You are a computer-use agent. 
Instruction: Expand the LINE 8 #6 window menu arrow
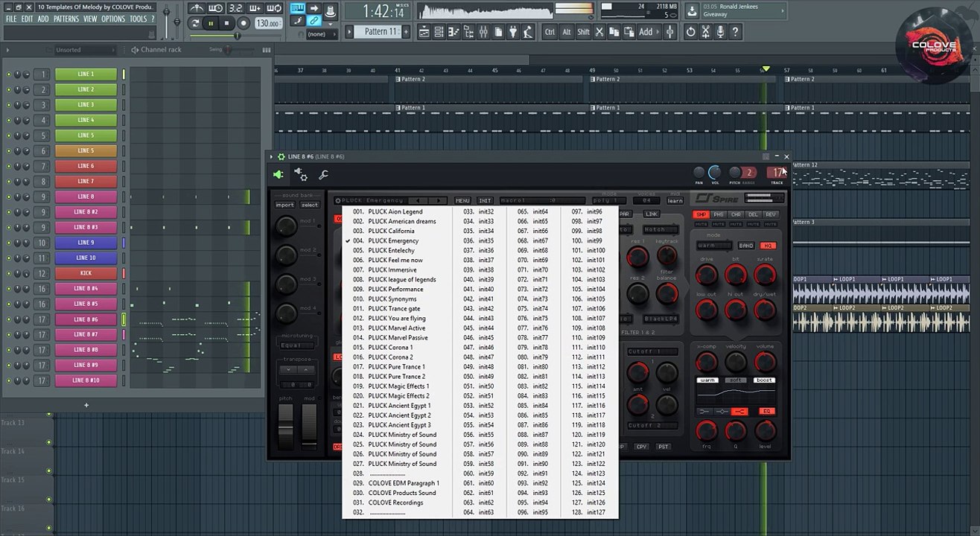(x=271, y=157)
